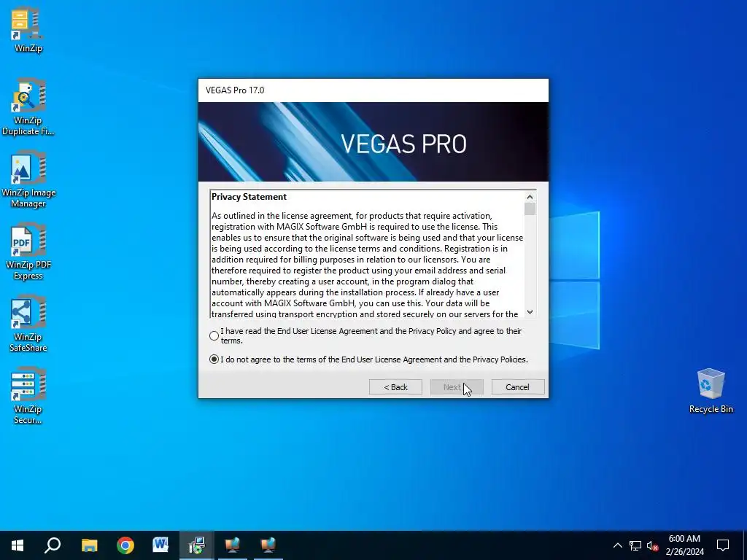747x560 pixels.
Task: Click the Back button in installer
Action: tap(395, 387)
